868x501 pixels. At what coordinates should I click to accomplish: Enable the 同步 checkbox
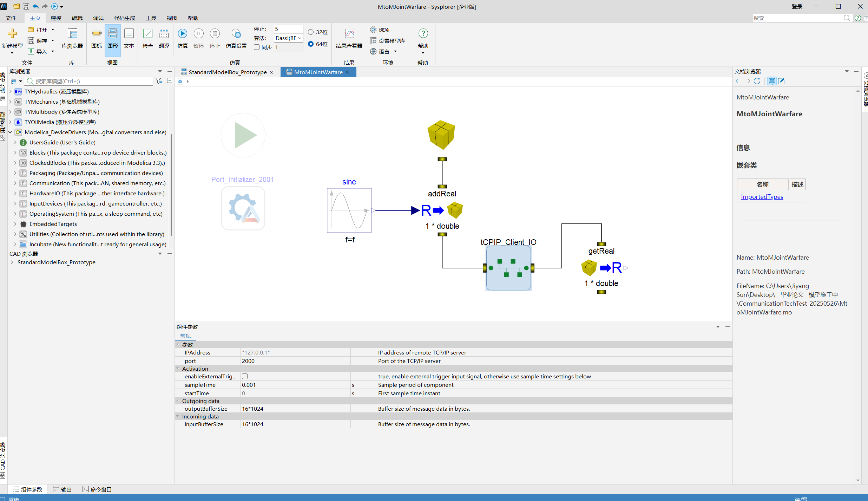[257, 47]
